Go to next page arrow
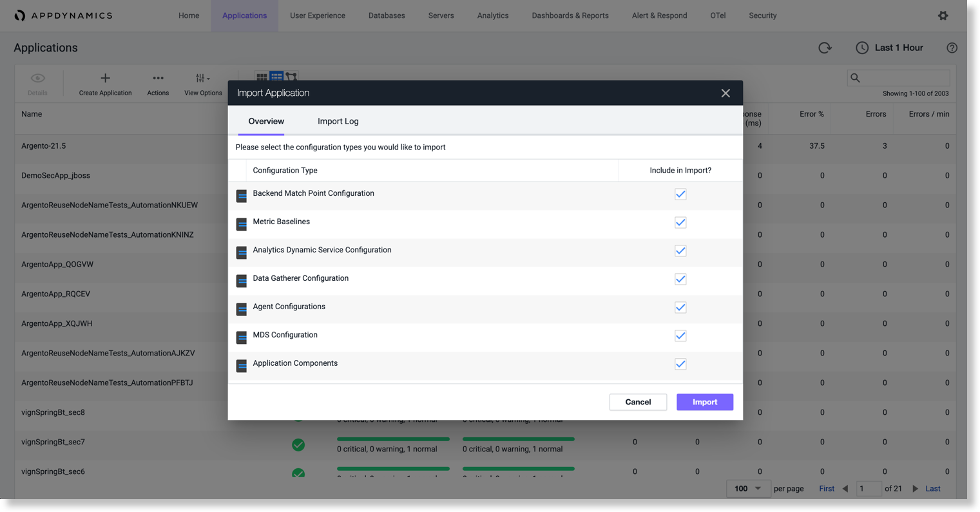Screen dimensions: 980x512 915,489
